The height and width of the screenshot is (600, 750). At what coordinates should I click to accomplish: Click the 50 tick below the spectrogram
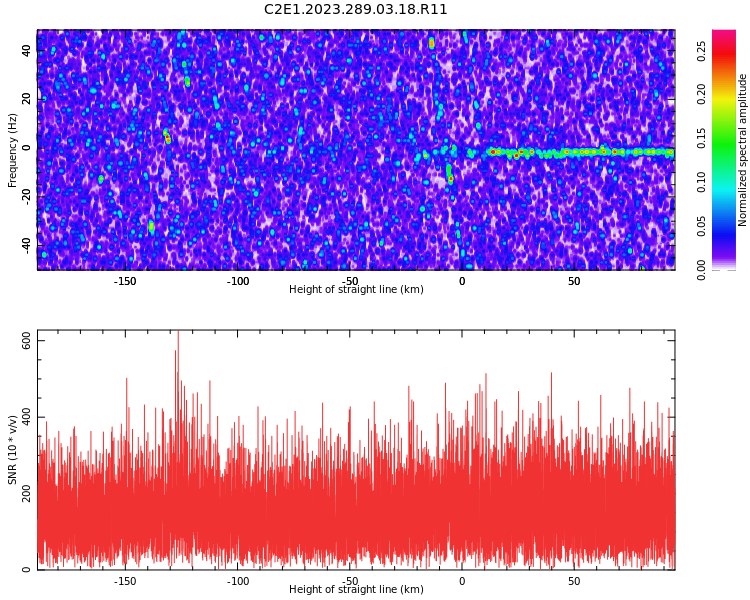[574, 281]
